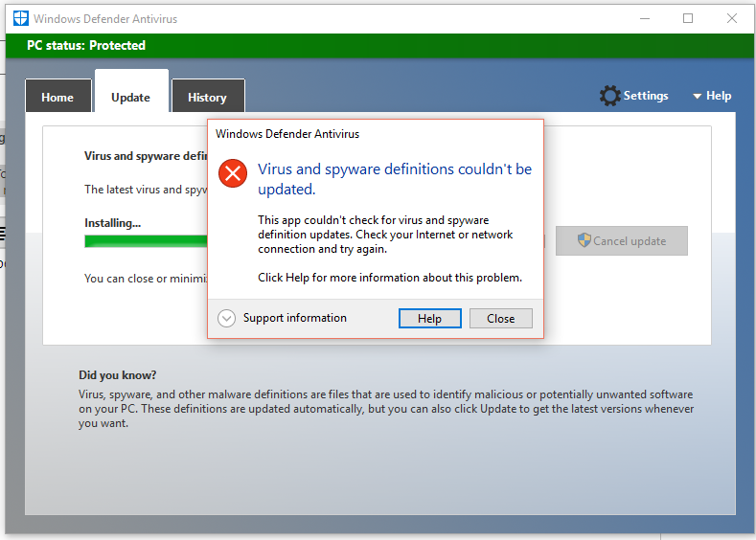Screen dimensions: 756x540
Task: Click the Cancel update button
Action: pyautogui.click(x=622, y=240)
